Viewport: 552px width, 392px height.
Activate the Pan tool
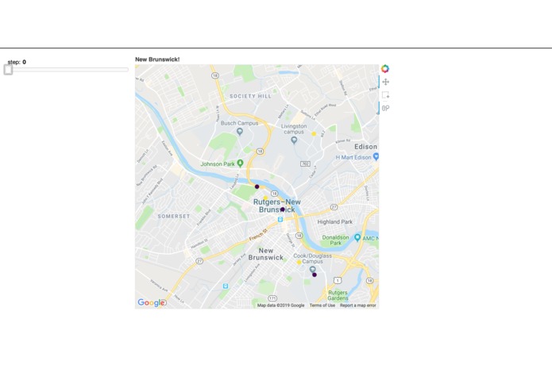pyautogui.click(x=385, y=82)
